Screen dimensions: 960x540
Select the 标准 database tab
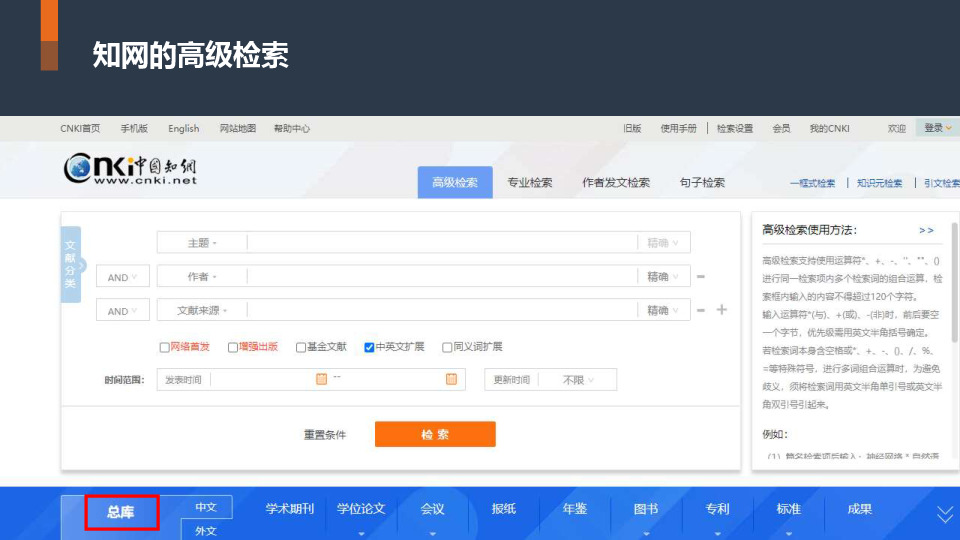coord(789,509)
